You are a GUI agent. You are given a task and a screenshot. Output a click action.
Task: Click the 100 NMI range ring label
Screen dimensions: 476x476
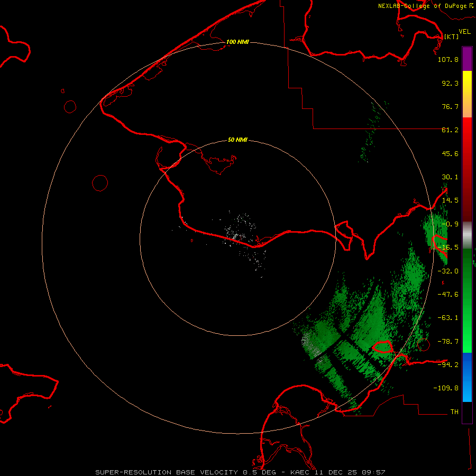coord(237,42)
